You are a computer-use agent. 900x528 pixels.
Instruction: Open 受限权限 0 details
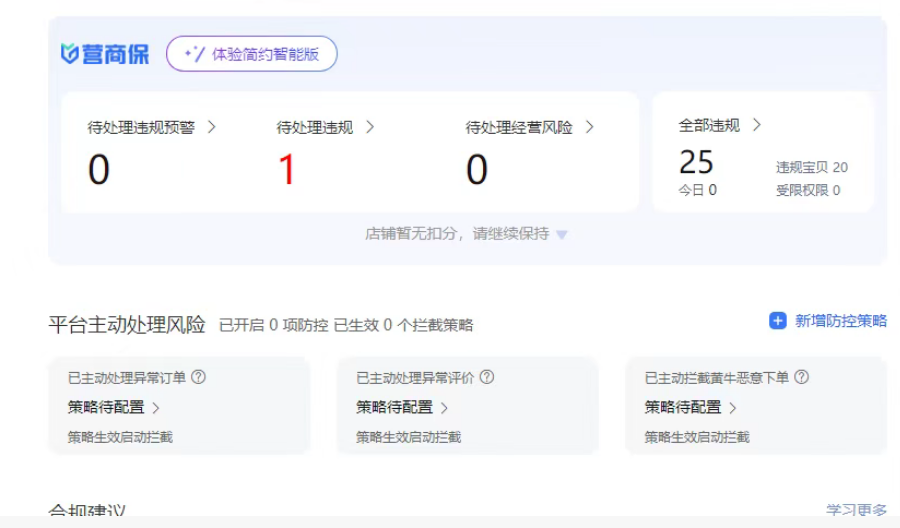pyautogui.click(x=808, y=190)
